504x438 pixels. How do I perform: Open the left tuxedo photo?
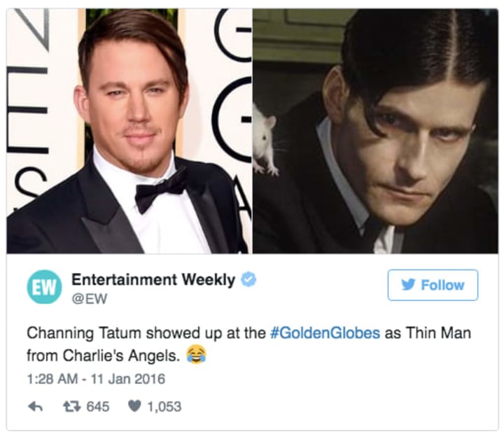(129, 131)
